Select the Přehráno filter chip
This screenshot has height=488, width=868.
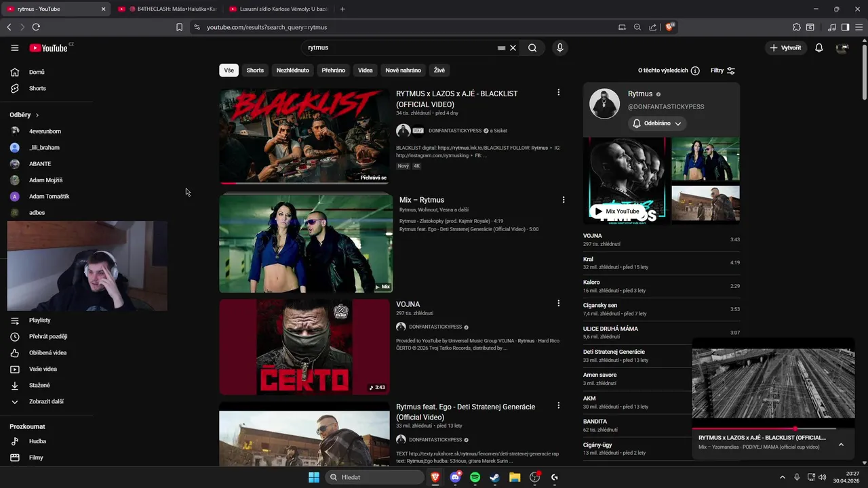(x=334, y=70)
